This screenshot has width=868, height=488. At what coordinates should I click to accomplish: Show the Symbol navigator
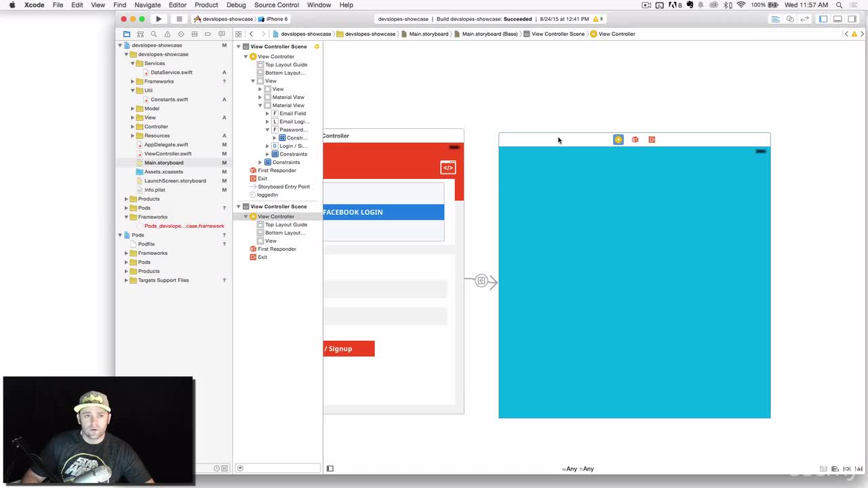[140, 34]
